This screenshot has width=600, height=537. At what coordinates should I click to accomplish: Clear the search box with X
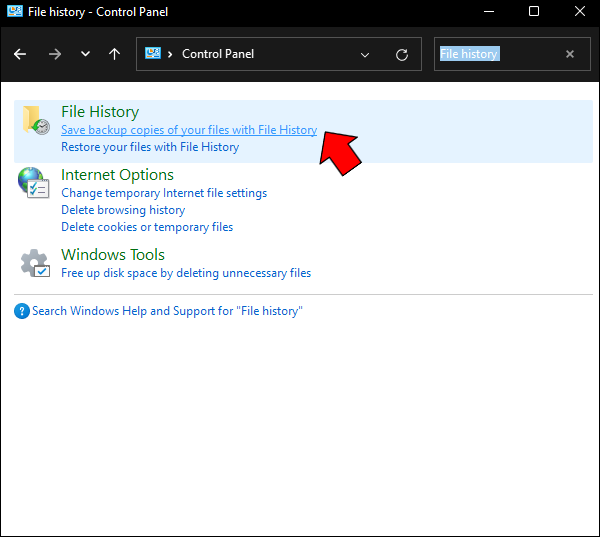click(570, 54)
